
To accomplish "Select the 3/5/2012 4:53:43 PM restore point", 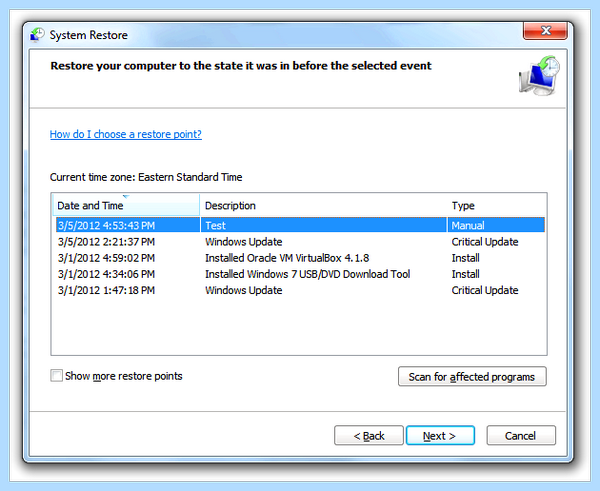I will (300, 225).
